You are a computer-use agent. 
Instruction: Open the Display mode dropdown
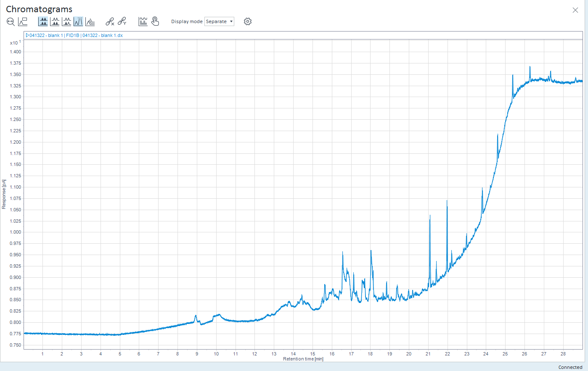tap(219, 21)
